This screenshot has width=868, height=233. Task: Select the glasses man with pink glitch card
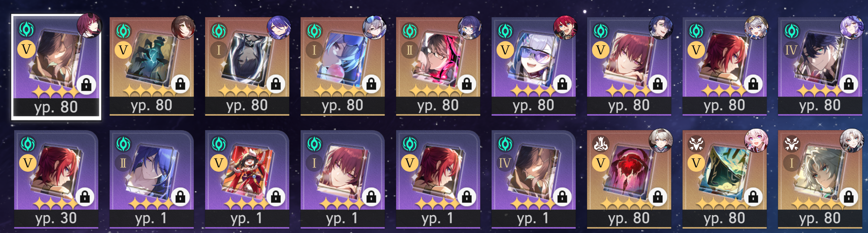coord(438,66)
